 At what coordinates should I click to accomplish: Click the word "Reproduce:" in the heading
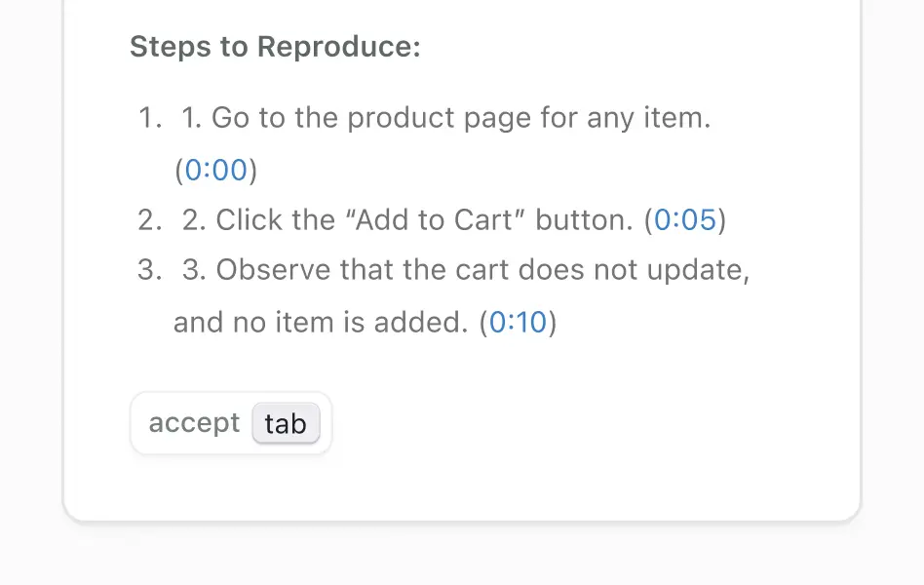point(339,46)
